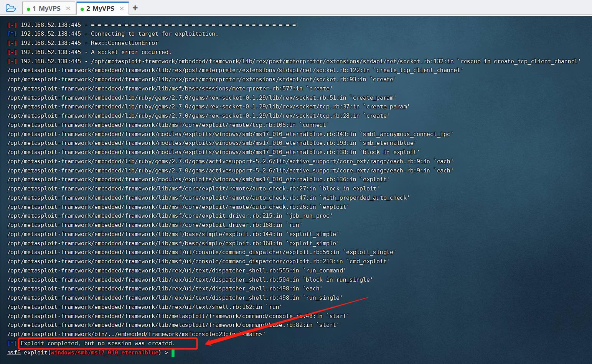This screenshot has width=592, height=364.
Task: Close the 2 MyVPS tab
Action: point(122,8)
